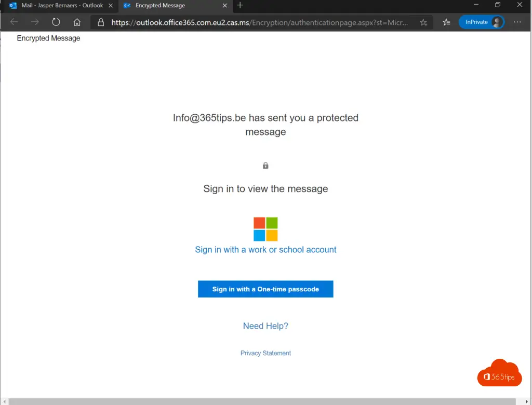
Task: Open browser settings and more menu
Action: 517,22
